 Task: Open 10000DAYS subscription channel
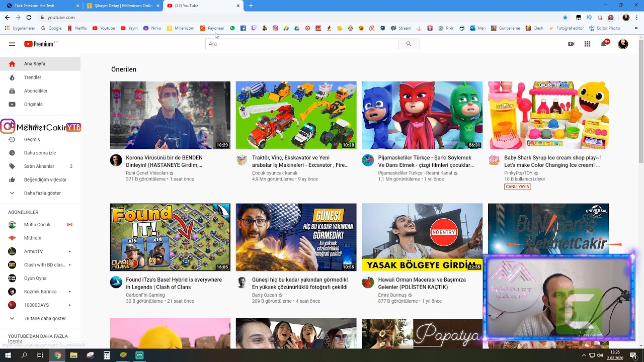pos(40,305)
